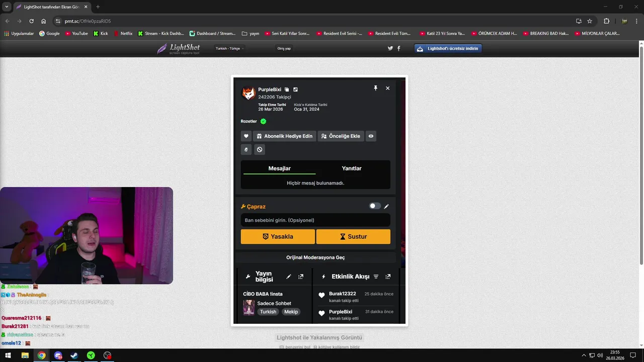Screen dimensions: 644x362
Task: Click the pencil edit icon beside Çapraz toggle
Action: (x=386, y=206)
